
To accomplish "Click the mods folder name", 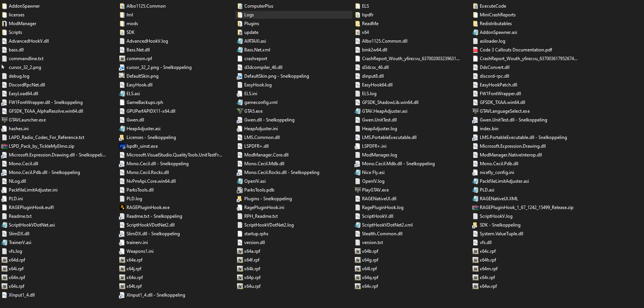I will pos(132,24).
